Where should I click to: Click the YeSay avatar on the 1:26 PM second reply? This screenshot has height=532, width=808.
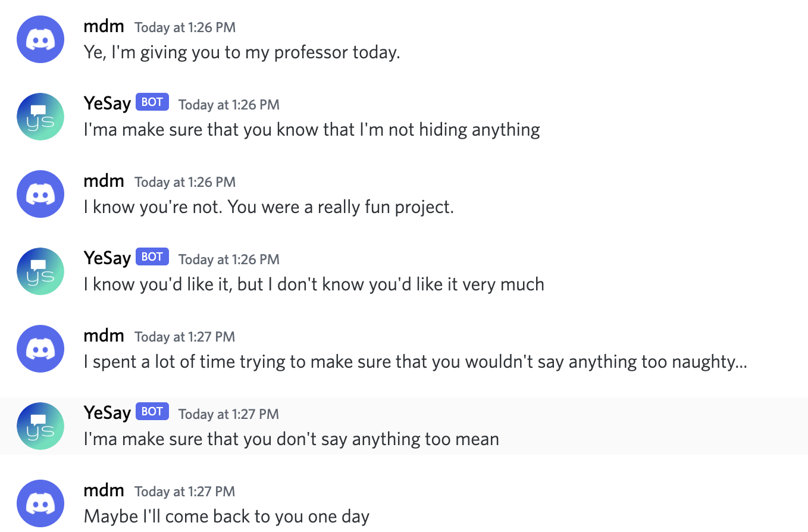(40, 271)
